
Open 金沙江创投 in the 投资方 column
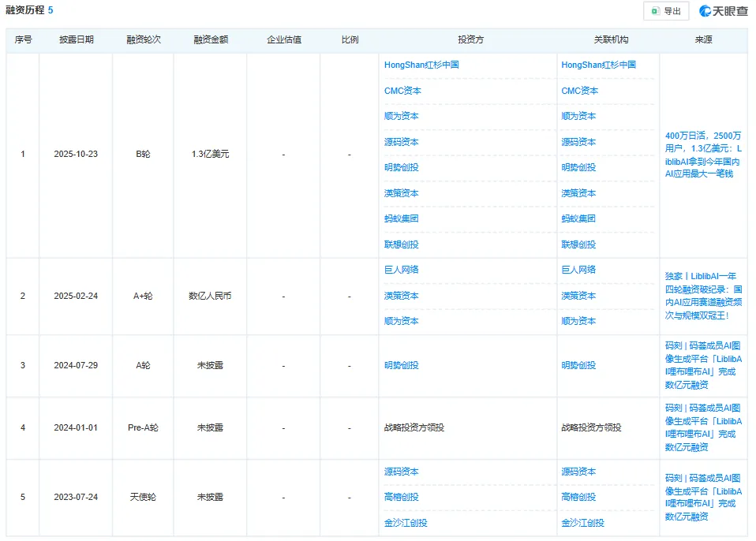pos(406,523)
